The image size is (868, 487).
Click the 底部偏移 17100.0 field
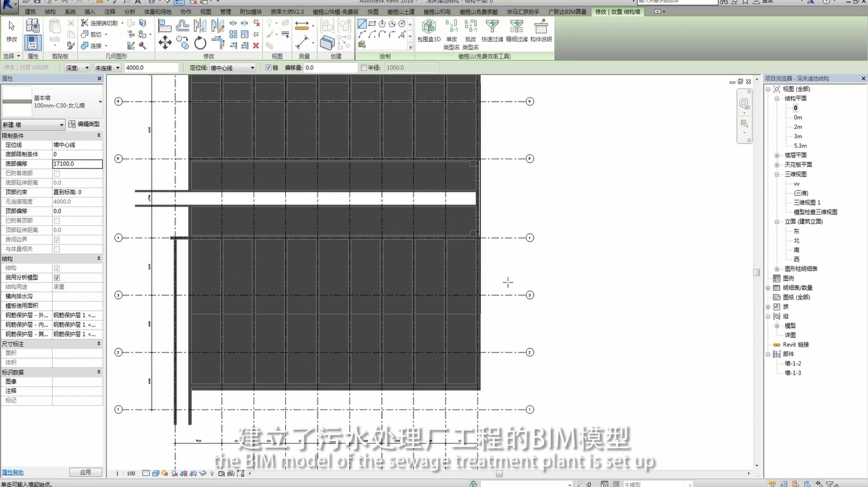[x=77, y=164]
